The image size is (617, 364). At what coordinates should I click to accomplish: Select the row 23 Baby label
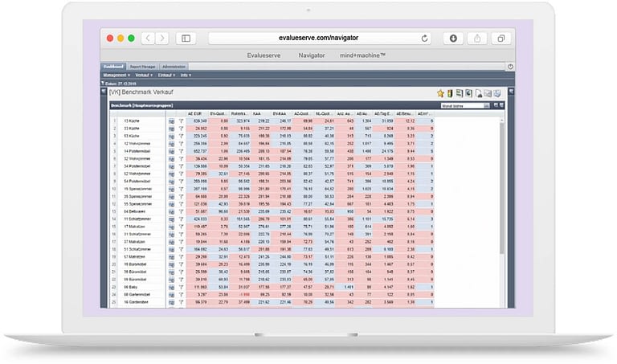(131, 288)
